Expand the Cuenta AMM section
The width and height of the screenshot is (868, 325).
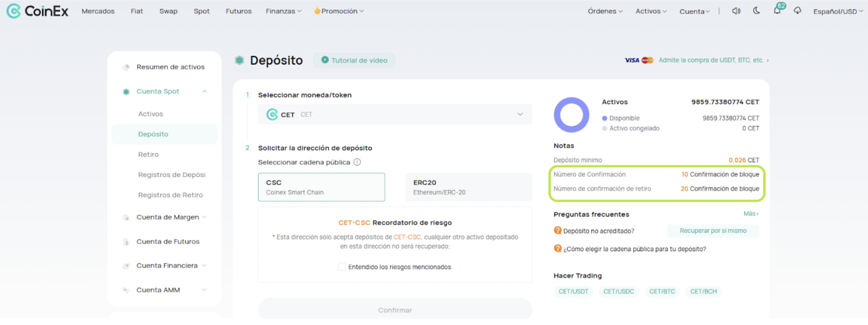tap(204, 290)
